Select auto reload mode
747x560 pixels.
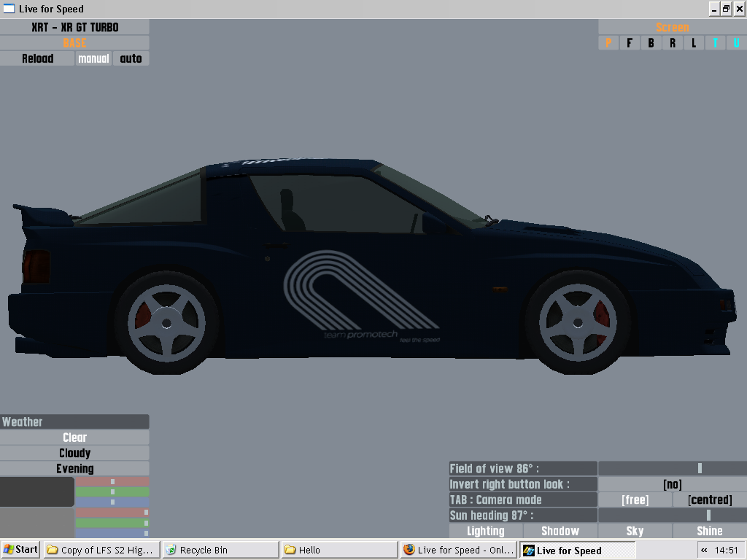click(x=131, y=58)
